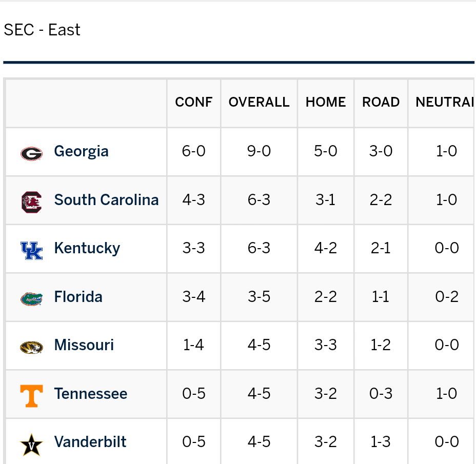Click the SEC - East division heading
Viewport: 476px width, 464px height.
(42, 30)
